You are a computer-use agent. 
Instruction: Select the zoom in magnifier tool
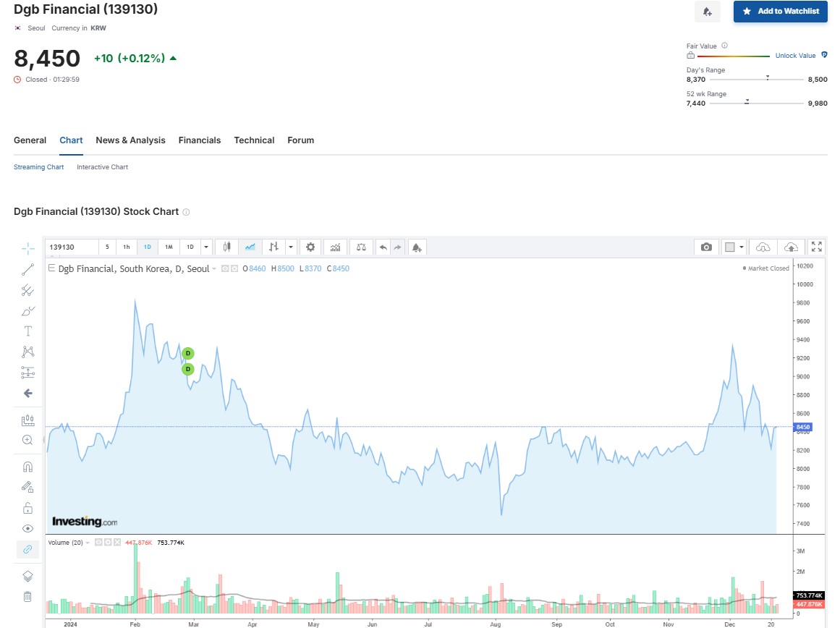(x=28, y=440)
